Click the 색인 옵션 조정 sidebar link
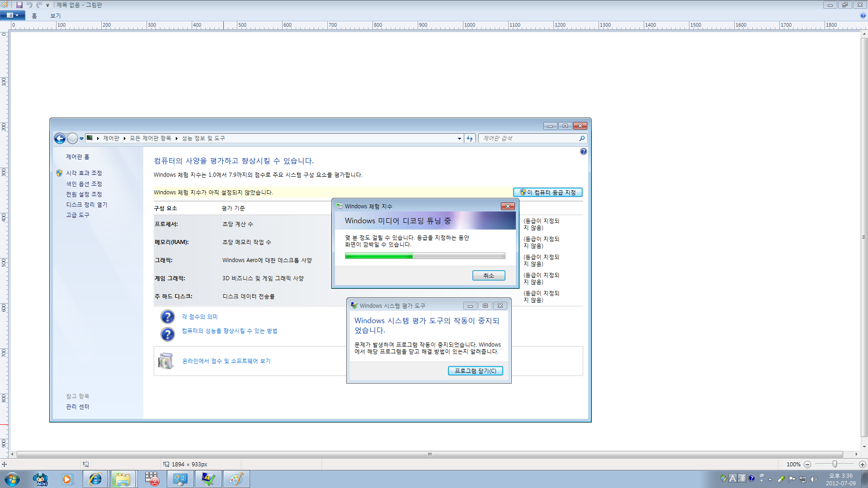 [x=84, y=184]
